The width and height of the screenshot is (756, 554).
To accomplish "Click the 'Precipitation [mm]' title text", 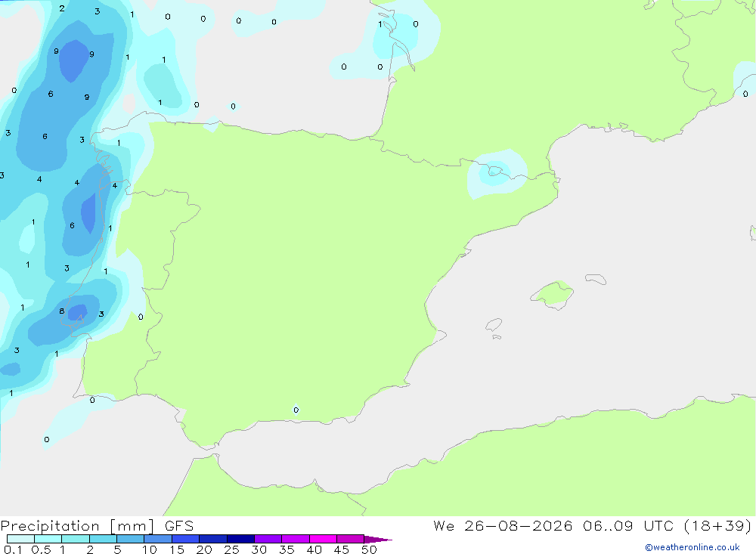I will click(x=77, y=526).
